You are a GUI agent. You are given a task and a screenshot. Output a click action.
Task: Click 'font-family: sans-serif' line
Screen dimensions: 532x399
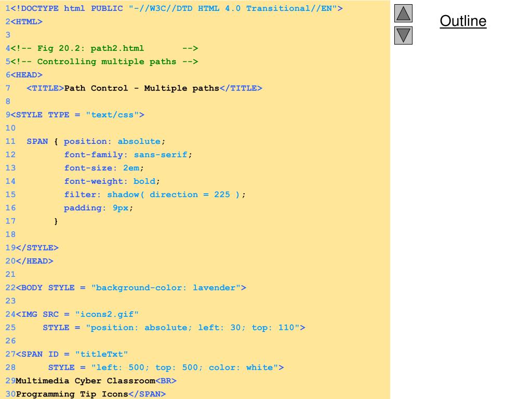pos(128,155)
